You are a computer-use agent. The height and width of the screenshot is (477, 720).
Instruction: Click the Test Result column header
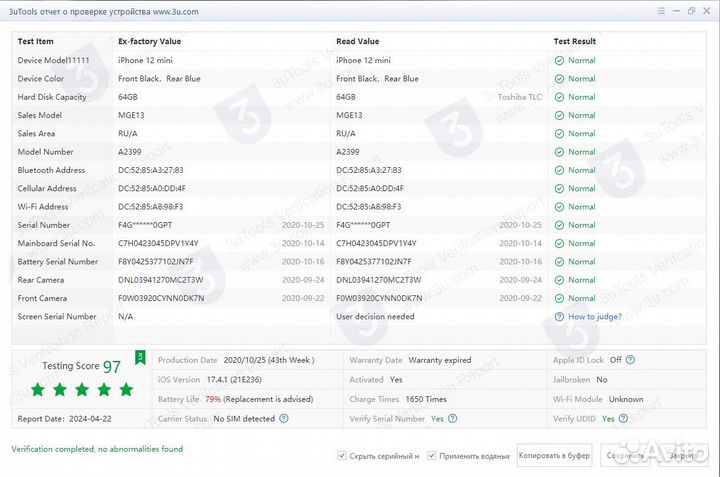[574, 41]
